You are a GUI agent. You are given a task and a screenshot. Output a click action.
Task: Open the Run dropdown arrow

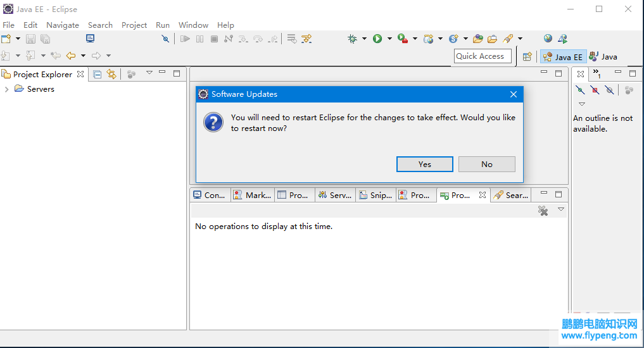[389, 39]
